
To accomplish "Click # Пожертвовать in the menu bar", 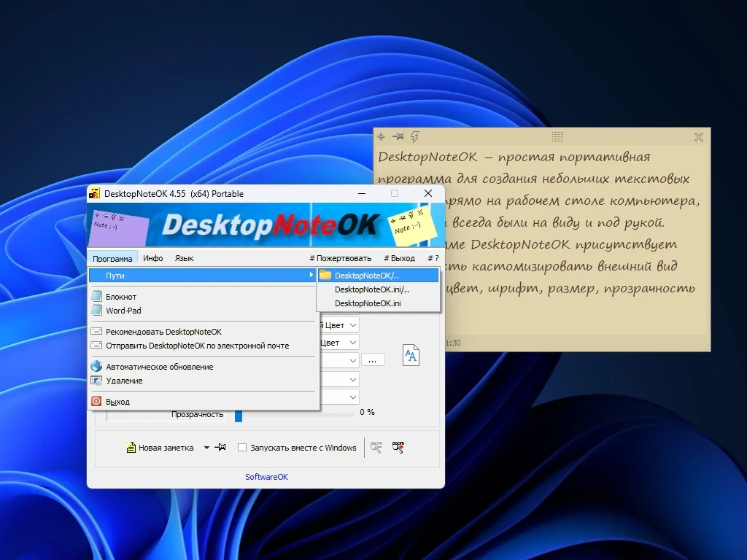I will click(340, 258).
